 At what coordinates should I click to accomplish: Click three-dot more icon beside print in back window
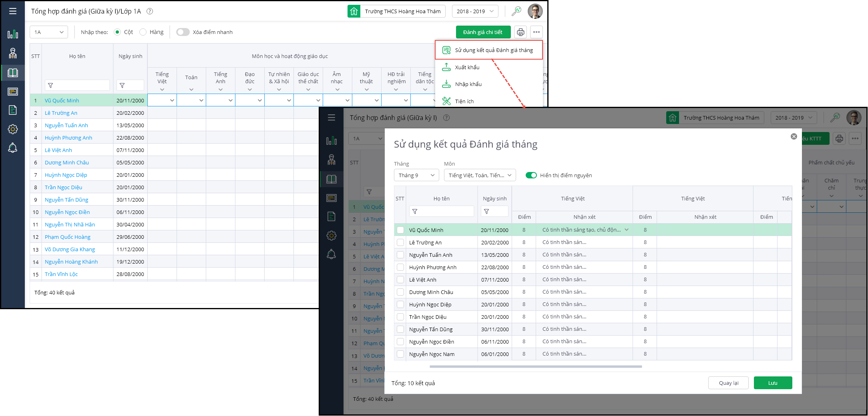536,32
